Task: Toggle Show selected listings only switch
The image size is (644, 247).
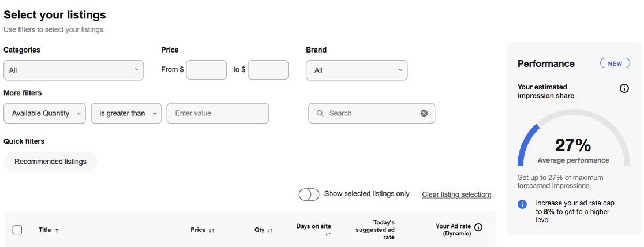Action: coord(309,194)
